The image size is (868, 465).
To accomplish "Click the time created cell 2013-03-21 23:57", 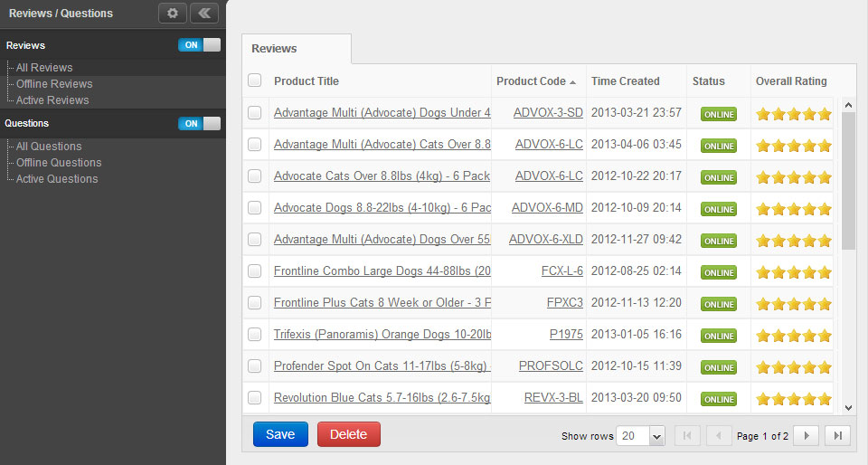I will pos(636,112).
